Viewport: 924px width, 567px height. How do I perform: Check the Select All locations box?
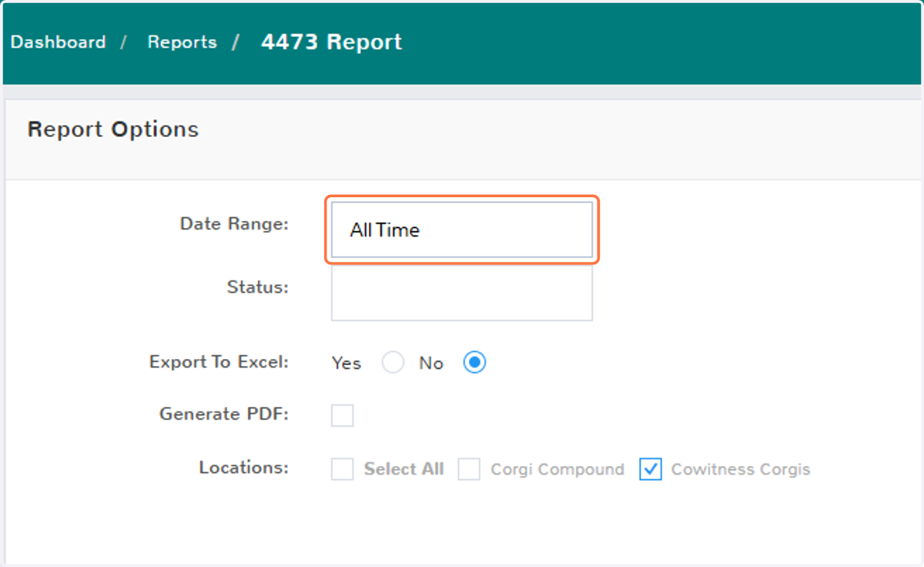pos(342,469)
